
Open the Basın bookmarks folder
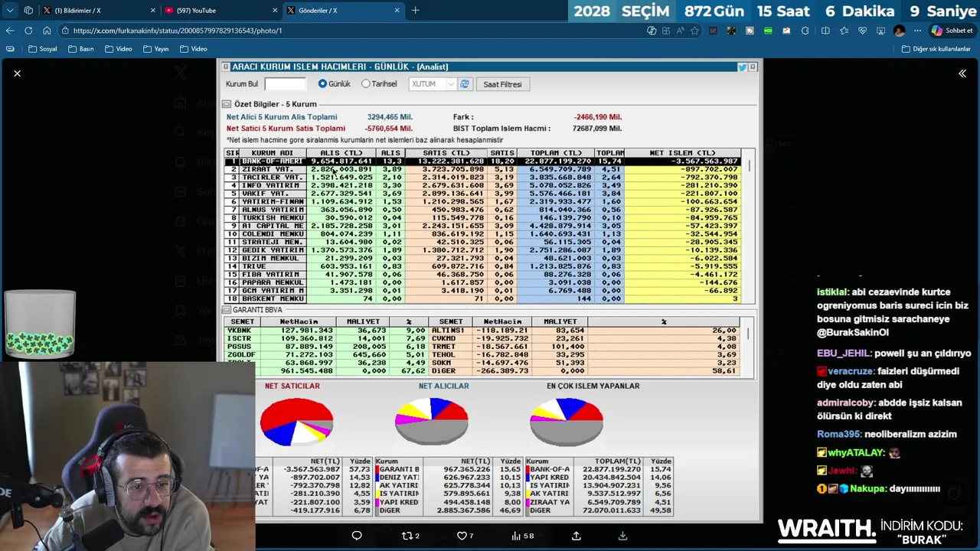click(x=81, y=49)
